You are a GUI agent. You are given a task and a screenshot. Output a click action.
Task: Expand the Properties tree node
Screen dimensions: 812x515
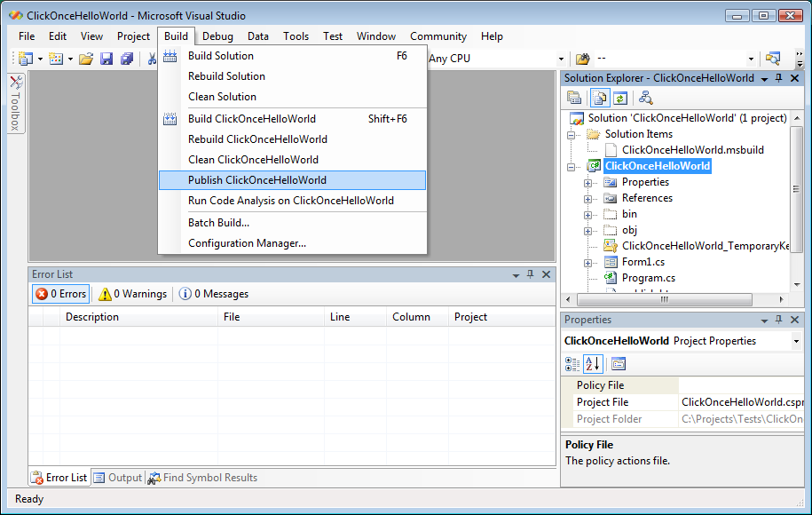(x=587, y=183)
